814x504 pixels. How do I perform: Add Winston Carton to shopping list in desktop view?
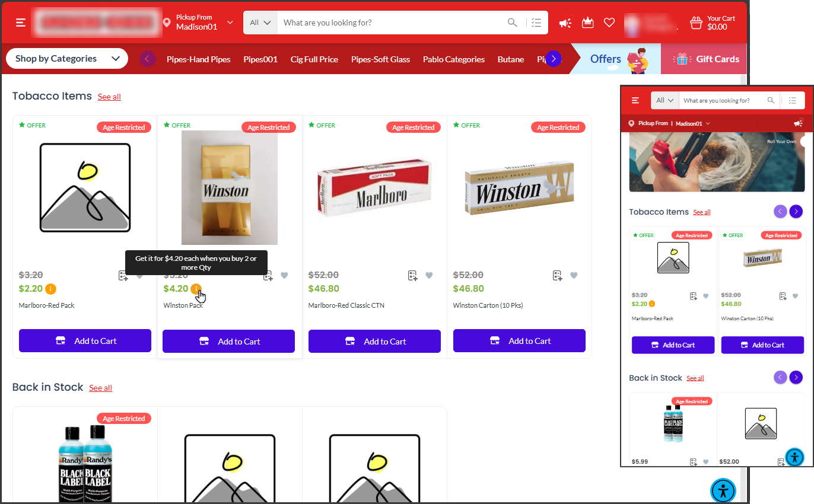pos(558,275)
